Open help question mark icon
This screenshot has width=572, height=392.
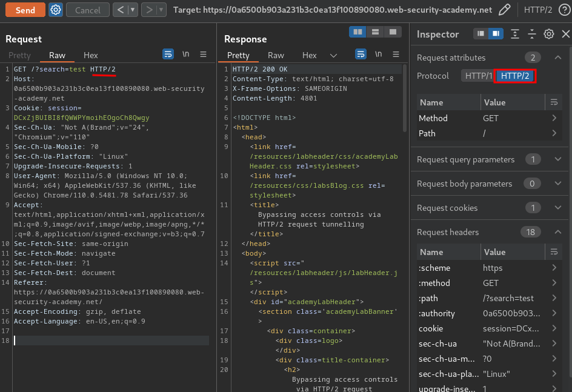[564, 10]
